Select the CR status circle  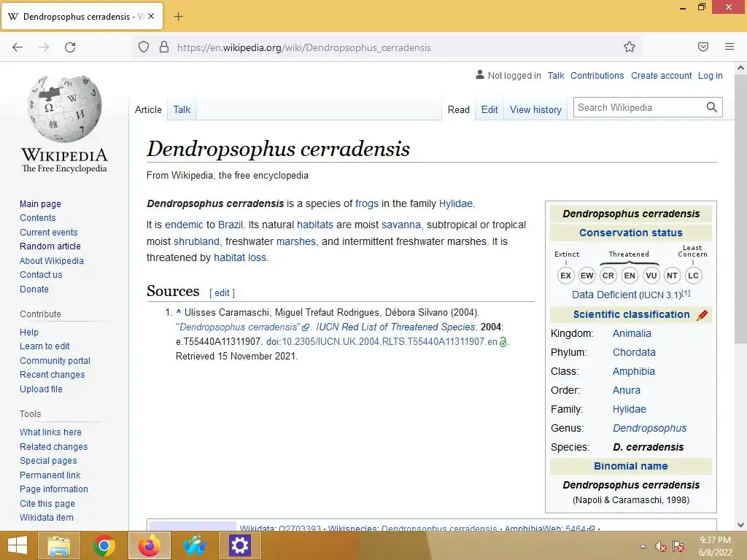click(x=608, y=275)
